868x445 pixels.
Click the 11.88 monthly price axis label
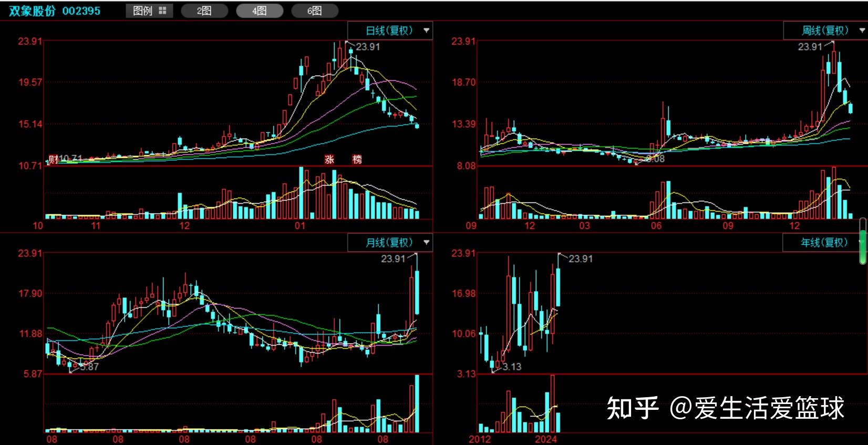click(x=30, y=334)
